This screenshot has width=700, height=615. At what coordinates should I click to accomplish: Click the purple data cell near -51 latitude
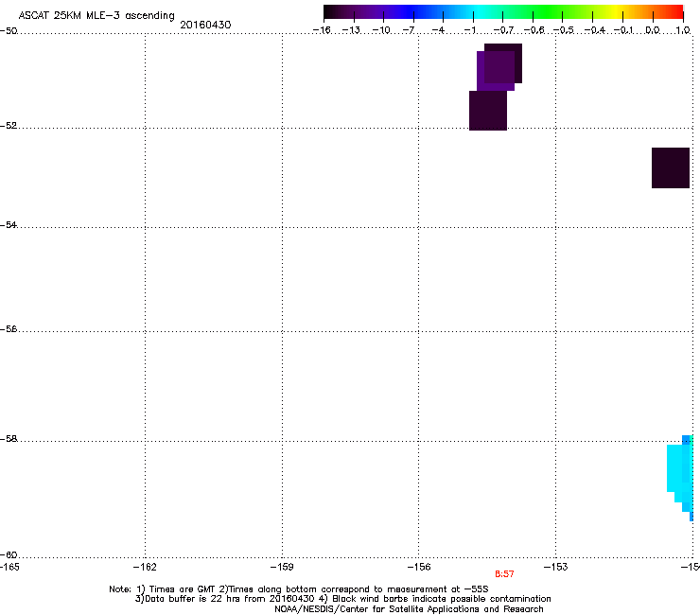(x=496, y=71)
